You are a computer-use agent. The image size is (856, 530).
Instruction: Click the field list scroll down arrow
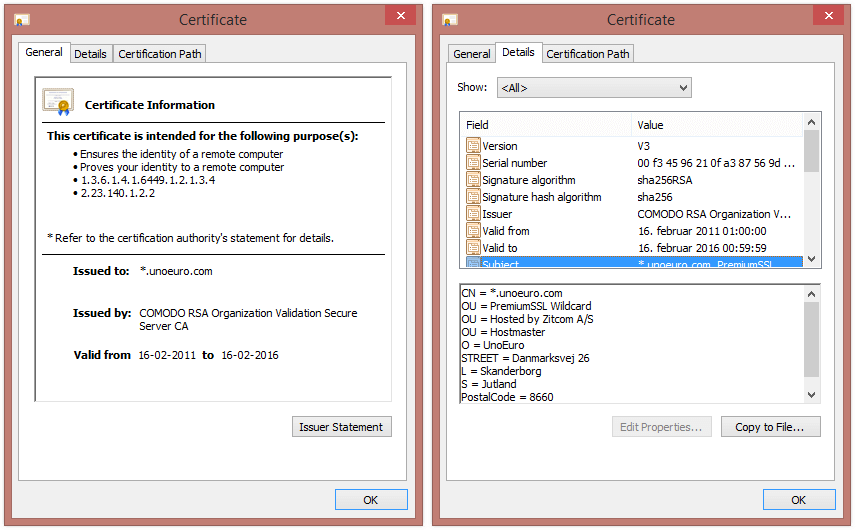[811, 259]
